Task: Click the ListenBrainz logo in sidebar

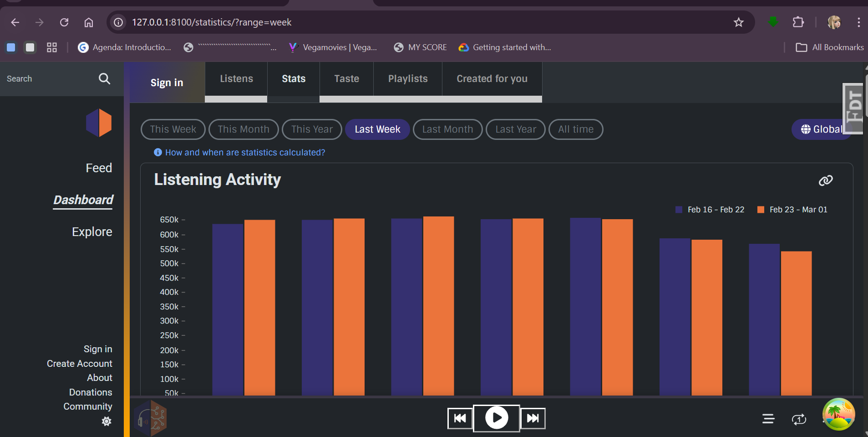Action: 99,123
